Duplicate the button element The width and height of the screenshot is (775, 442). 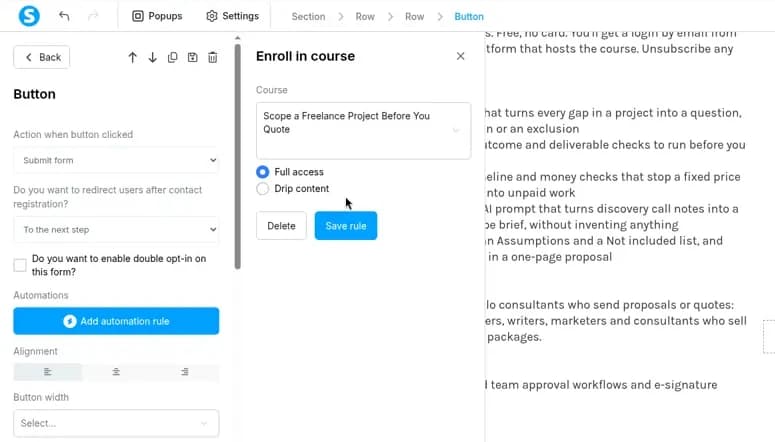[x=172, y=57]
